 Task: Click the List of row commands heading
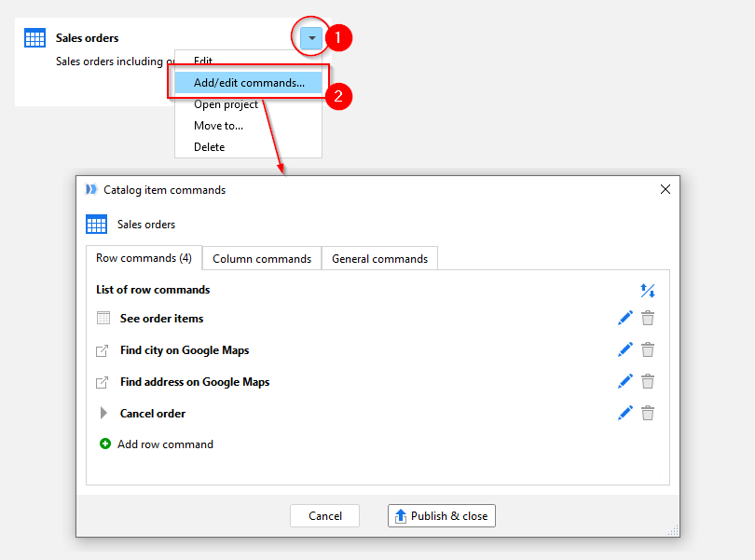[x=153, y=290]
